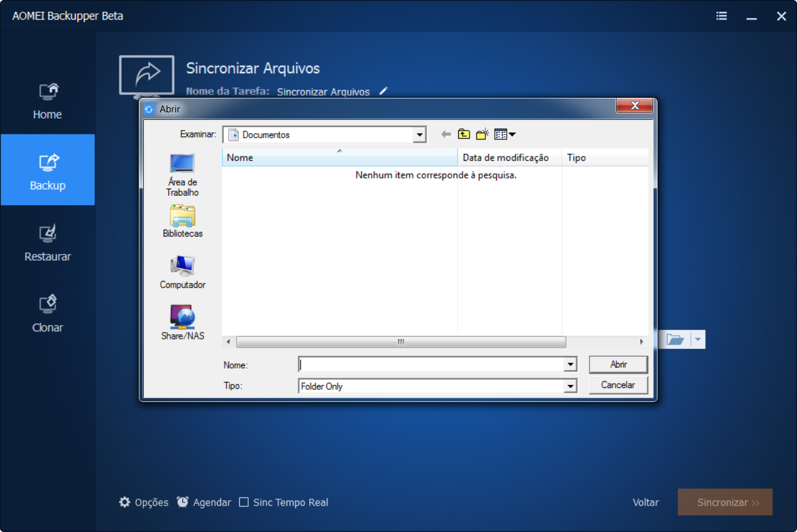
Task: Click the Cancelar button
Action: click(x=618, y=385)
